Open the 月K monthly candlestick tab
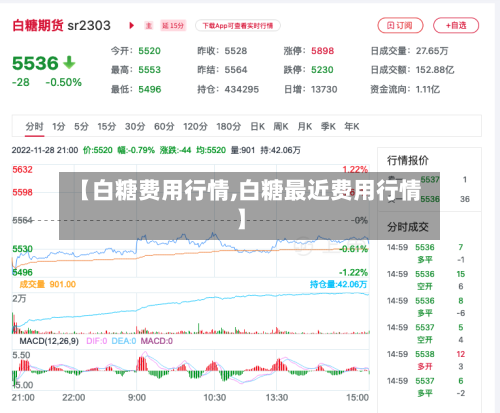 [305, 127]
